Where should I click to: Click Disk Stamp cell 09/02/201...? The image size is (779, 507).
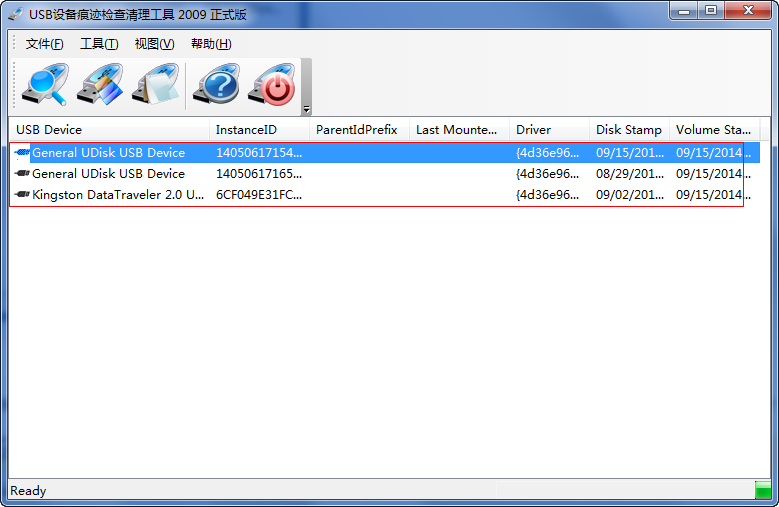630,195
